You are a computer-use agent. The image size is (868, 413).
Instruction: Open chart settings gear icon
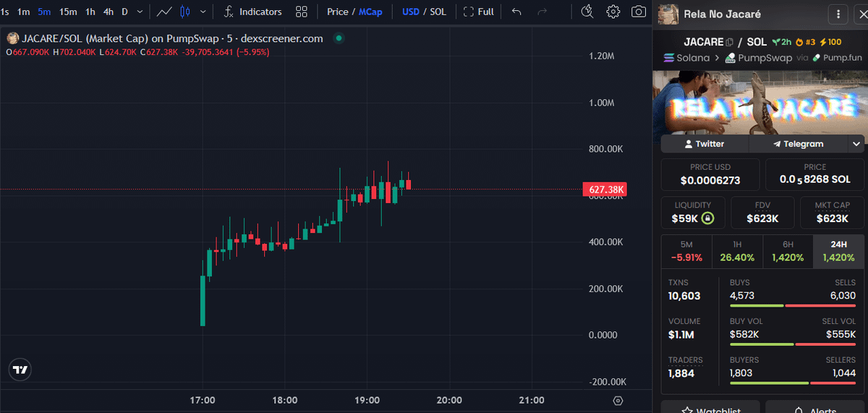tap(613, 12)
